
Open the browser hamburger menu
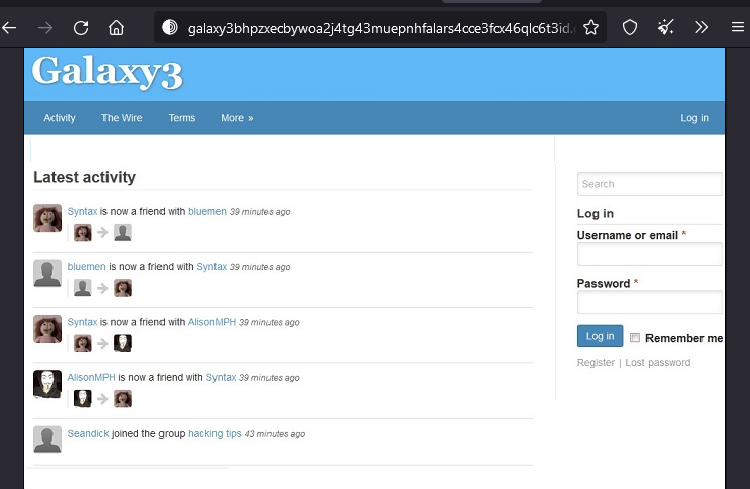pyautogui.click(x=738, y=27)
